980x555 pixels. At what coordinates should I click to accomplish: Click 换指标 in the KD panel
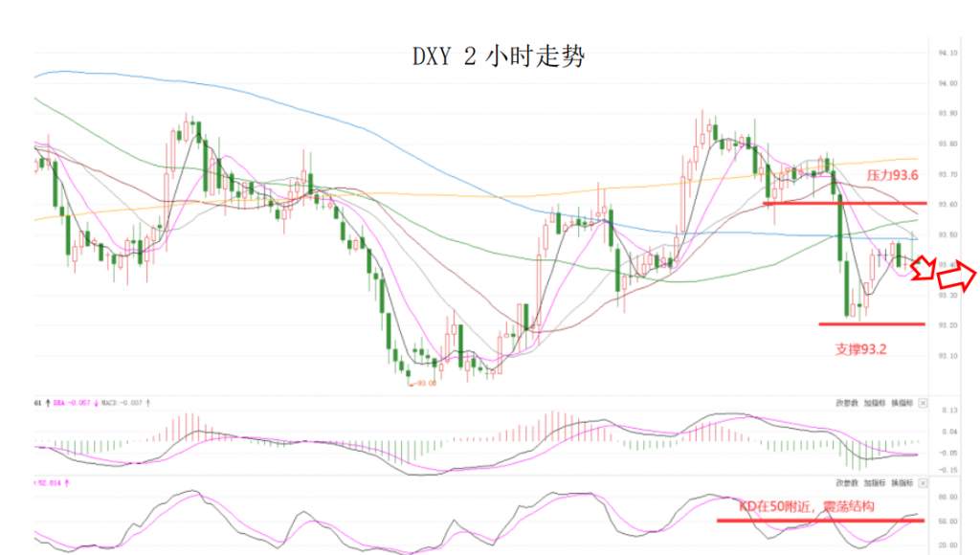point(902,483)
